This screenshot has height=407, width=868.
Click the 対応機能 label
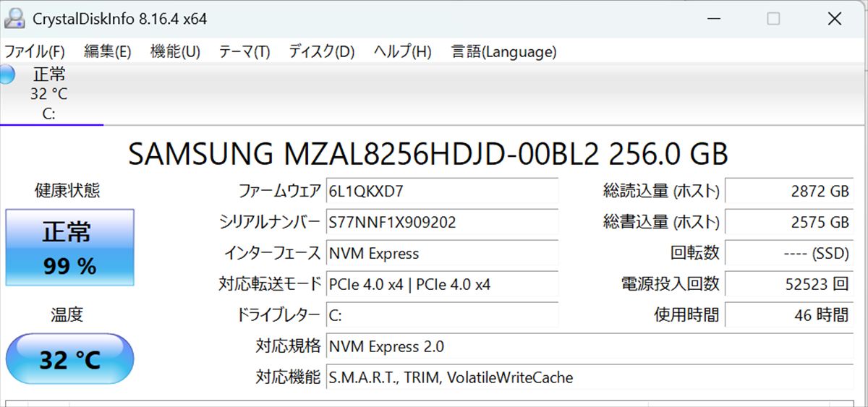pyautogui.click(x=288, y=377)
